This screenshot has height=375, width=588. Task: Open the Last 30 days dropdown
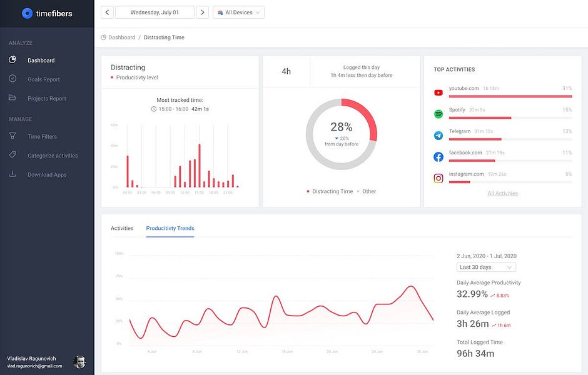[x=486, y=267]
